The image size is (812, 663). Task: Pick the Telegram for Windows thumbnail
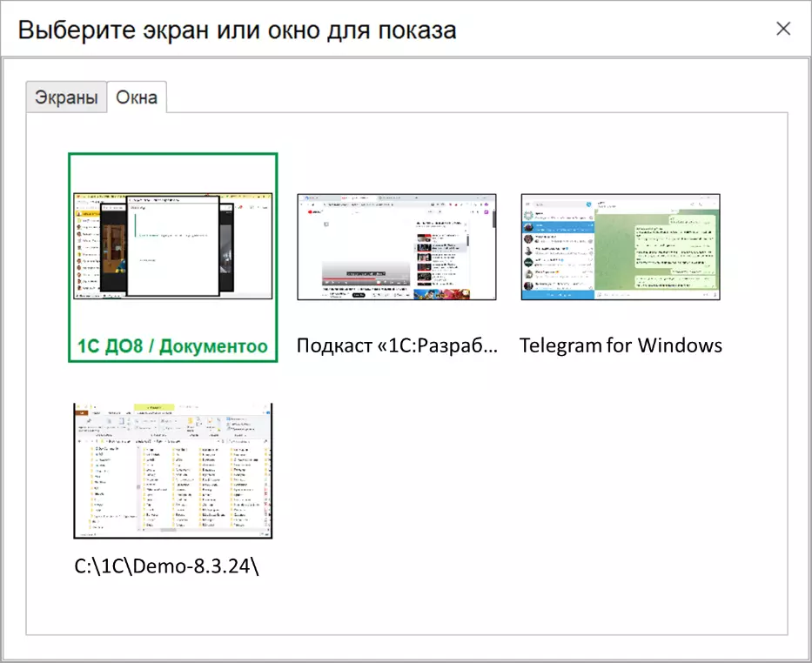tap(621, 247)
